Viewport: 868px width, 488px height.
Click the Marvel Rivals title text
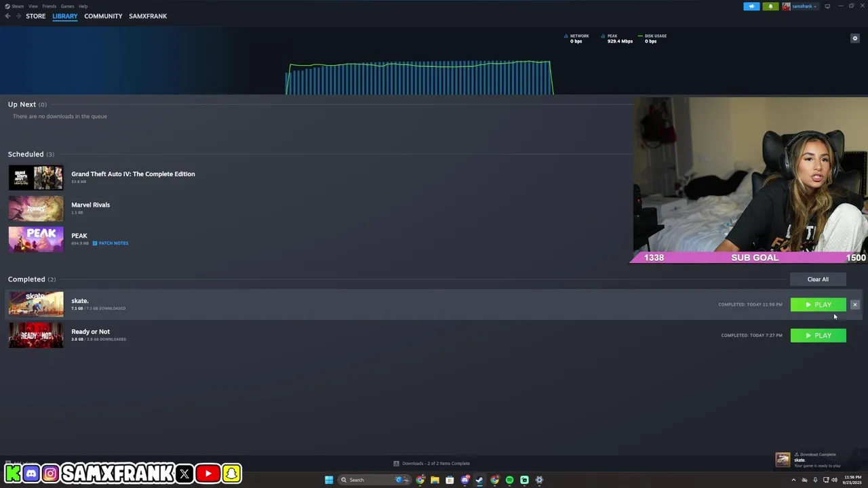(90, 205)
